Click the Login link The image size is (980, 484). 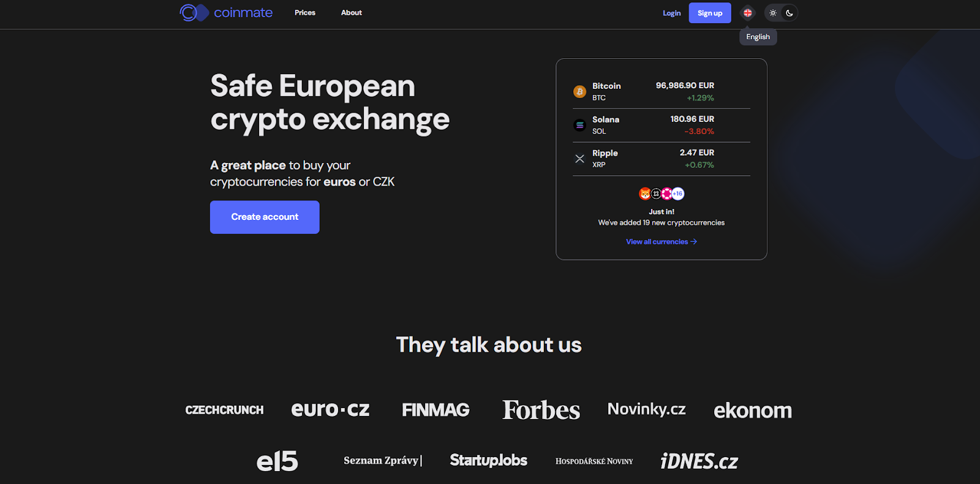click(671, 13)
